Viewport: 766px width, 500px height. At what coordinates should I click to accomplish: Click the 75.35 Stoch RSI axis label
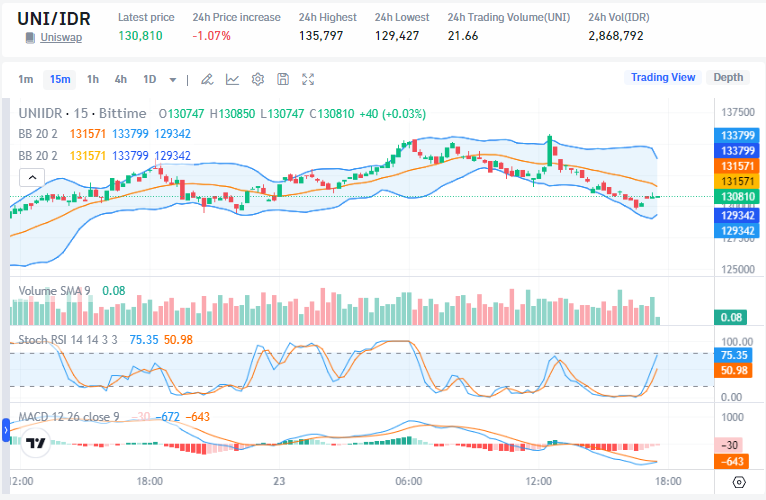[734, 355]
